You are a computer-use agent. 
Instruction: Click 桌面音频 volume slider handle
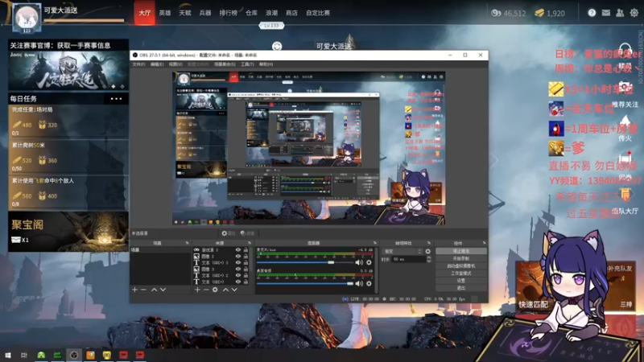pos(350,283)
